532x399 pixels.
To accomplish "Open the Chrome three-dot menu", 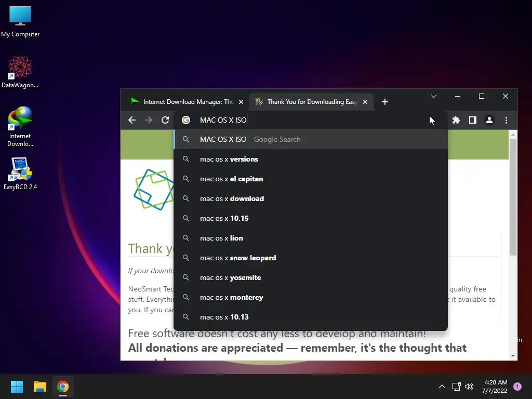I will [x=506, y=120].
